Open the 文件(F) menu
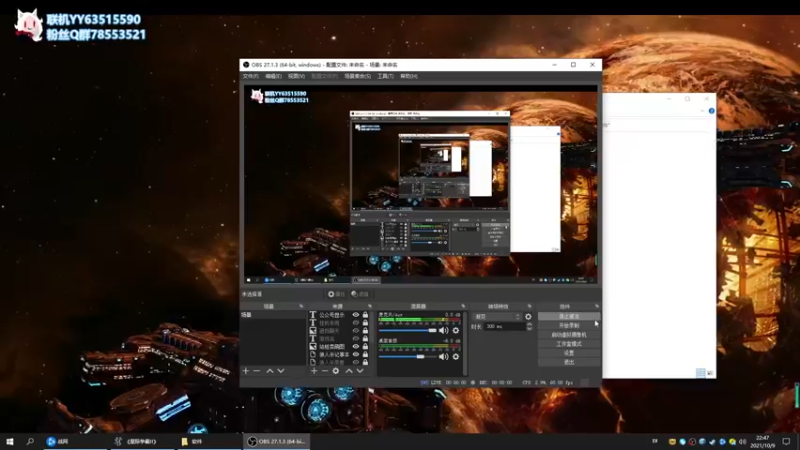The height and width of the screenshot is (450, 800). pos(251,76)
